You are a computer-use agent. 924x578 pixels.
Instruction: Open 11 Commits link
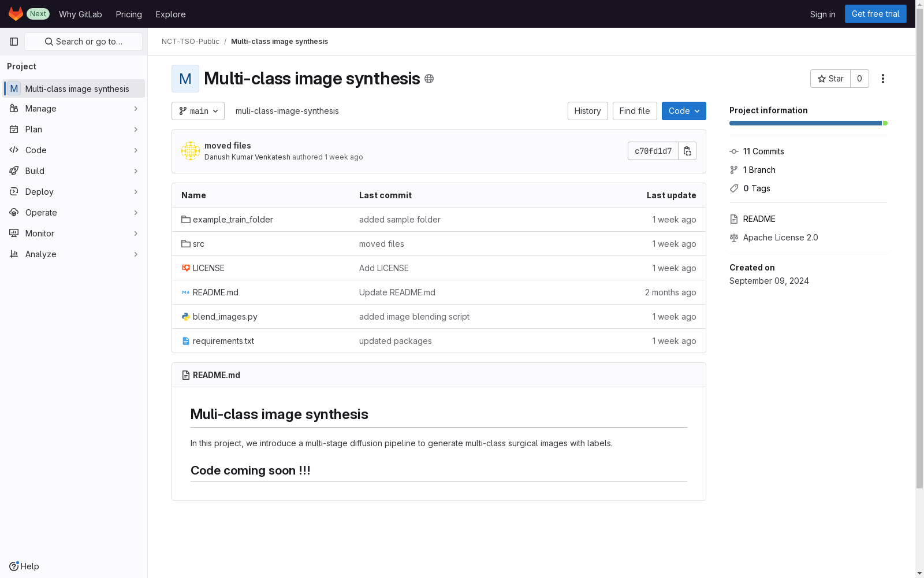click(x=763, y=151)
